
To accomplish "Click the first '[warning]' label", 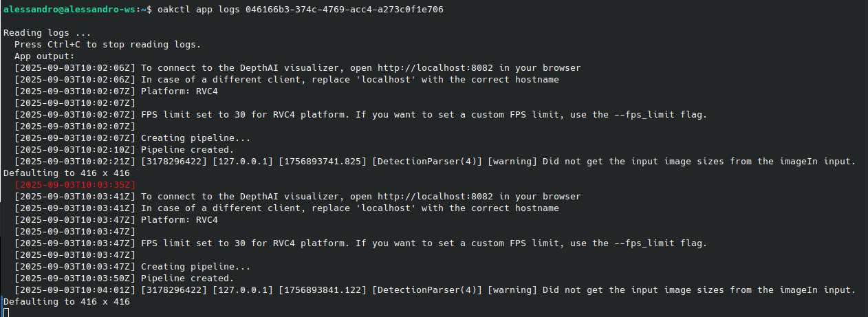I will pyautogui.click(x=512, y=162).
